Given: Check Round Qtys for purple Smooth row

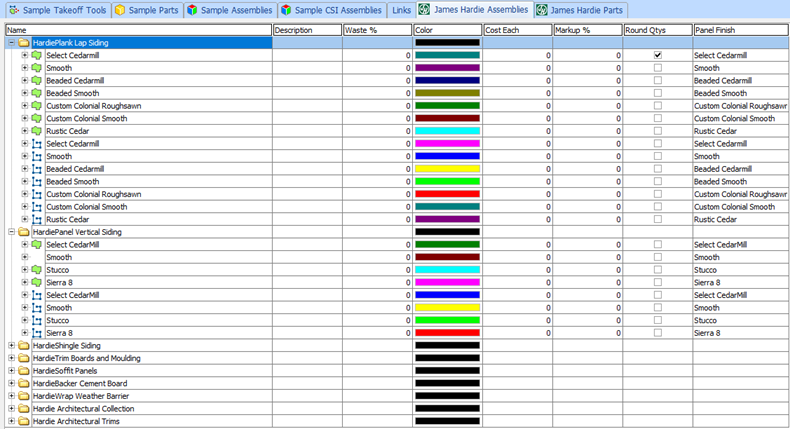Looking at the screenshot, I should [x=657, y=68].
